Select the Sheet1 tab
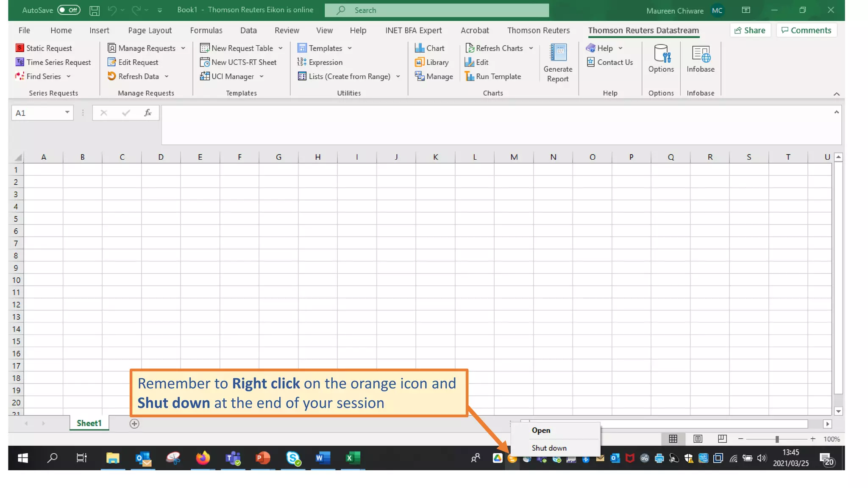This screenshot has height=488, width=868. [89, 423]
